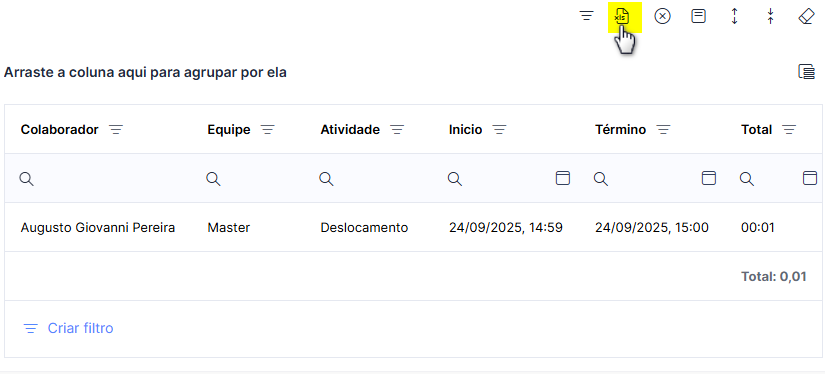Click the eraser icon to clear layout
Viewport: 825px width, 374px height.
coord(807,17)
